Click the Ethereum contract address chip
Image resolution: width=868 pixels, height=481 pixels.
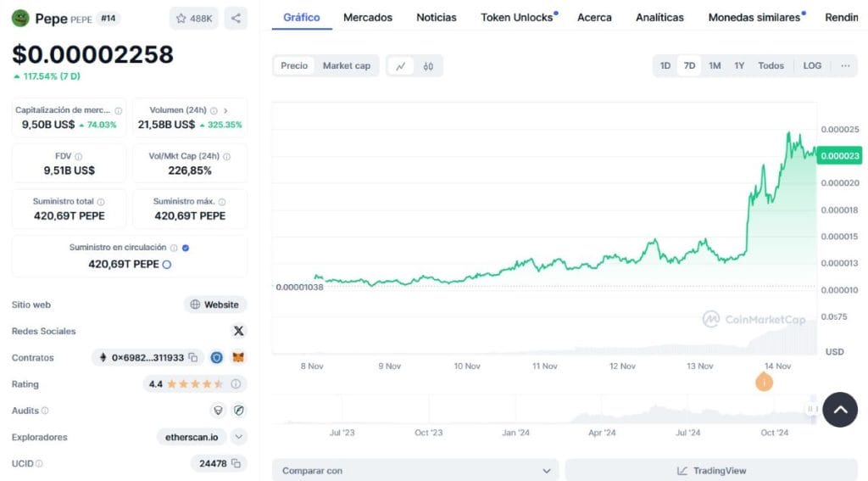(x=147, y=357)
